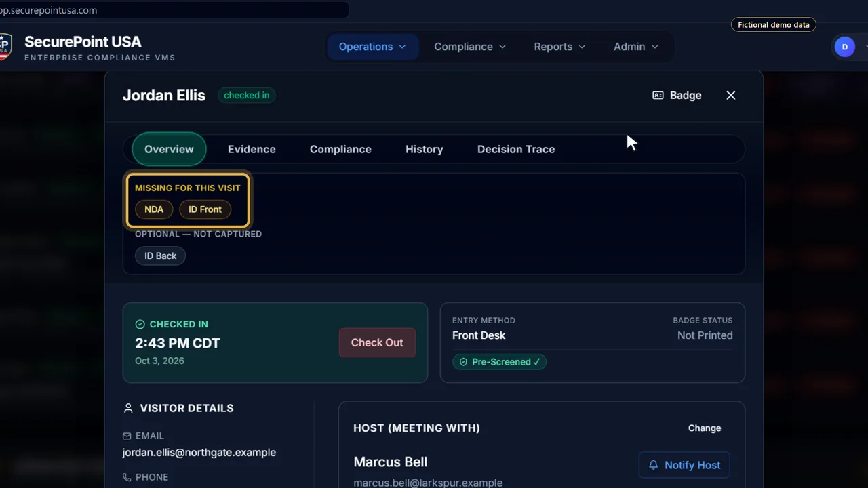The image size is (868, 488).
Task: Click the host email marcus.bell@larkspur.example
Action: (428, 483)
